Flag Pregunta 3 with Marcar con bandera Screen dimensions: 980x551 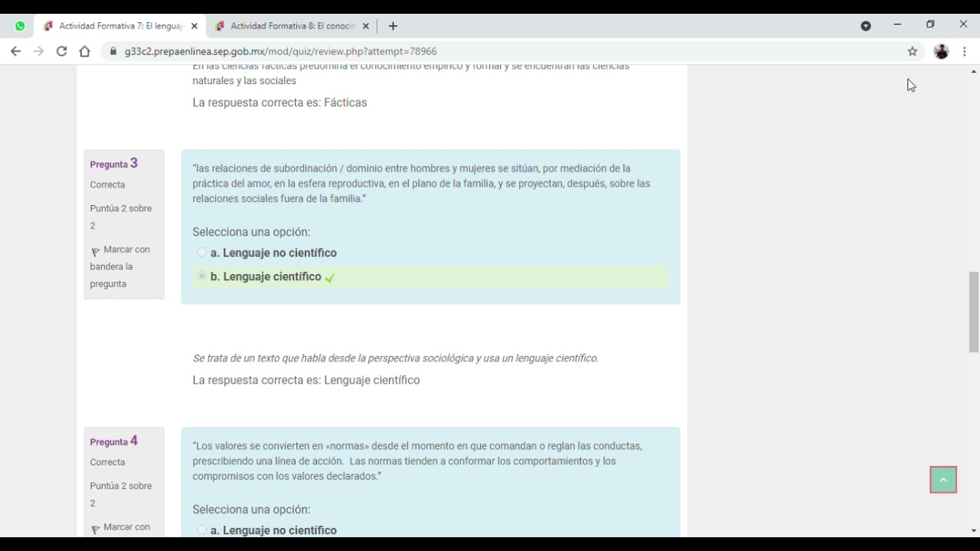coord(120,266)
